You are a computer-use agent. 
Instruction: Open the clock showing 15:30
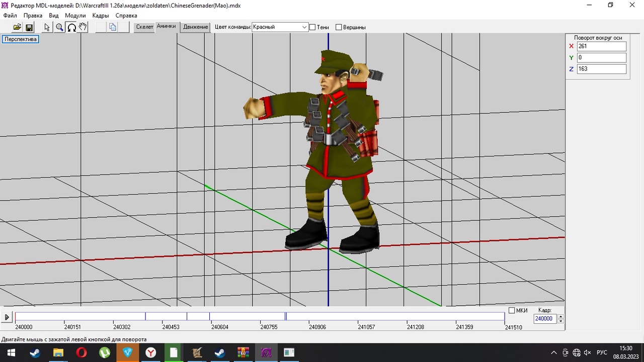click(x=626, y=348)
